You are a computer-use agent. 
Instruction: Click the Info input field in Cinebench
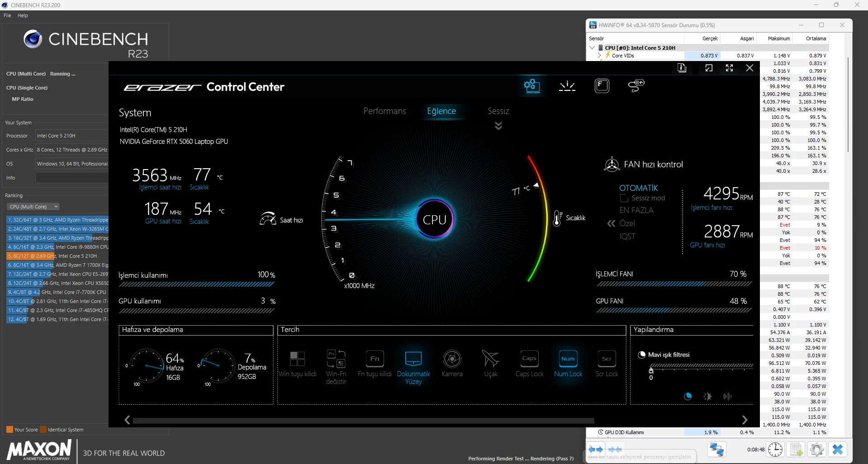coord(72,178)
